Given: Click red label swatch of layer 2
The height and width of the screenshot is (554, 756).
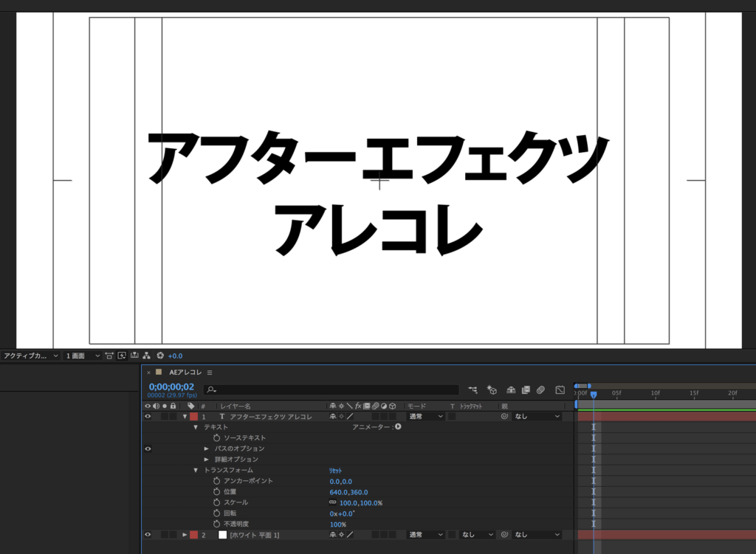Looking at the screenshot, I should (194, 534).
